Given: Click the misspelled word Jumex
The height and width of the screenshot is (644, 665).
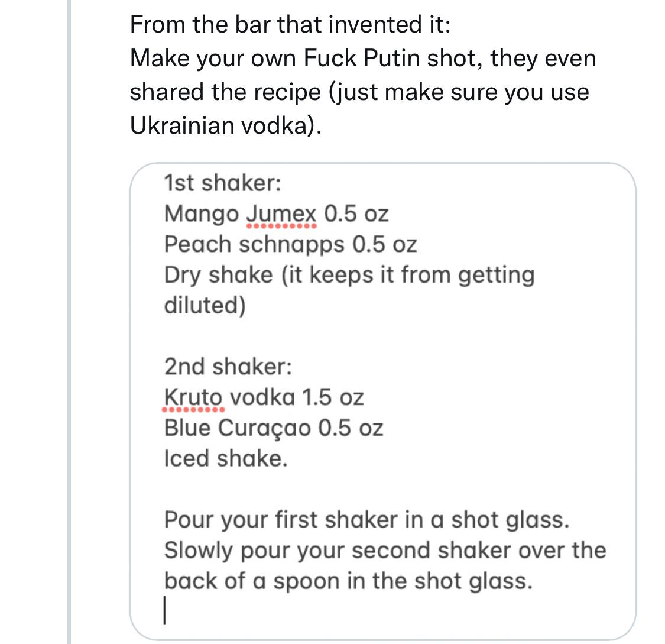Looking at the screenshot, I should pos(281,214).
